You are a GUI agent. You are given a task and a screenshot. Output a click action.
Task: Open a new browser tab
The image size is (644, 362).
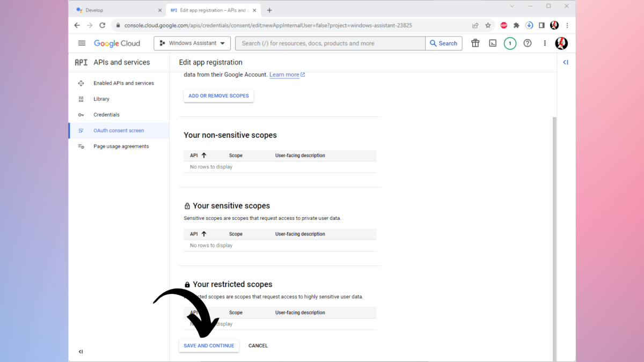269,10
